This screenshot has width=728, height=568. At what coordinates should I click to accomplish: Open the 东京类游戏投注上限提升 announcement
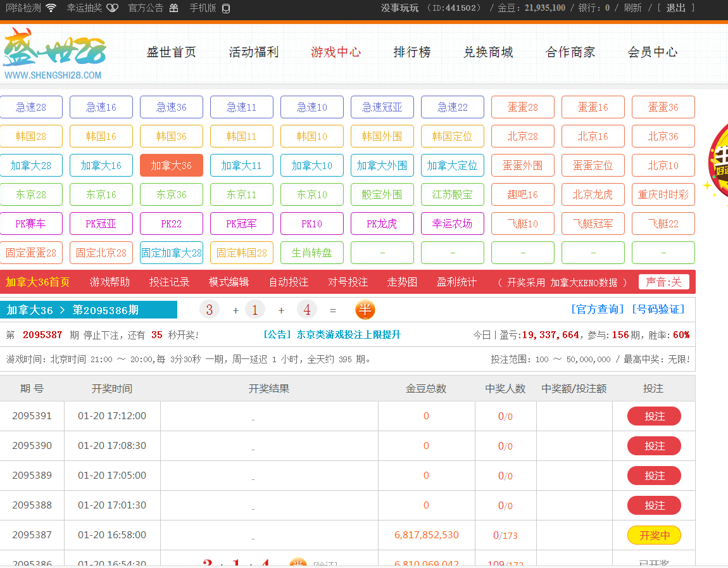pos(348,334)
